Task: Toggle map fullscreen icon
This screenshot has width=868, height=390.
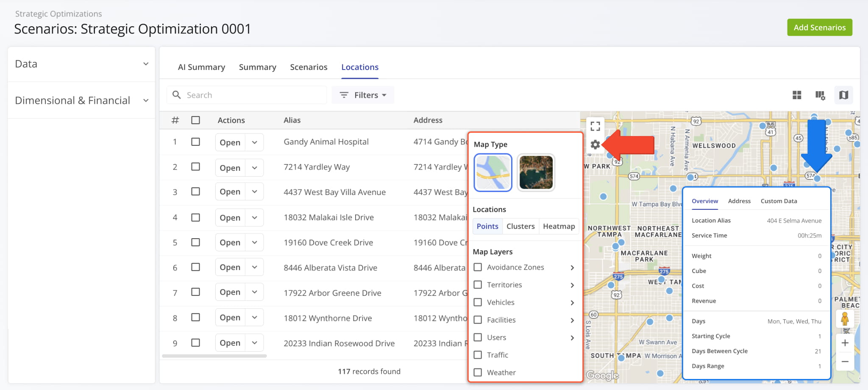Action: pos(595,126)
